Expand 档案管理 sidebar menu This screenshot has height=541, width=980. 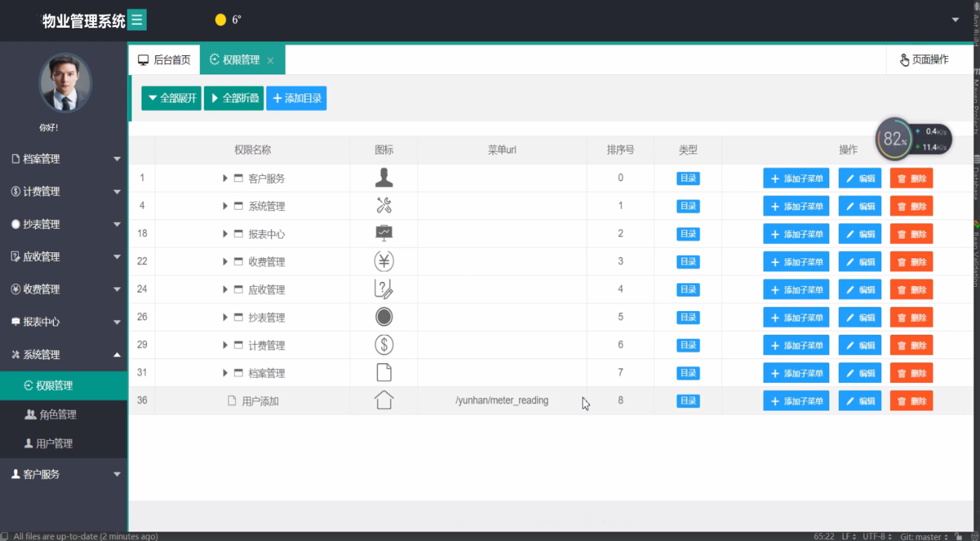pos(64,159)
